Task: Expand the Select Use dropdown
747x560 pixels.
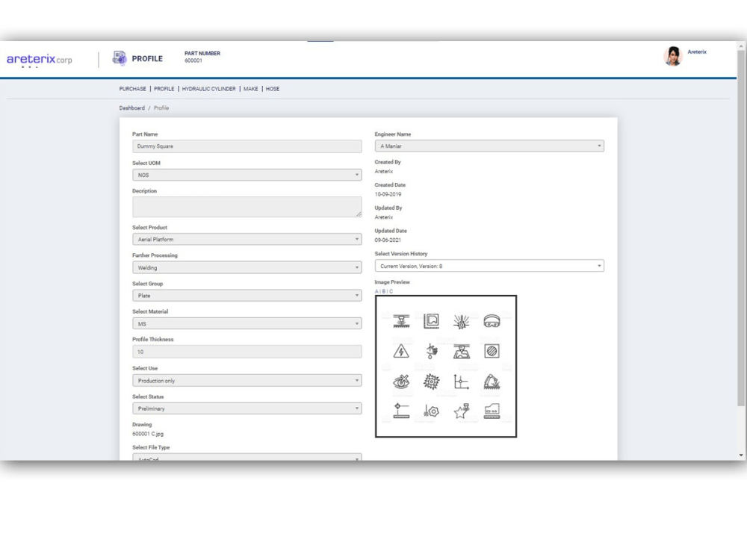Action: coord(247,381)
